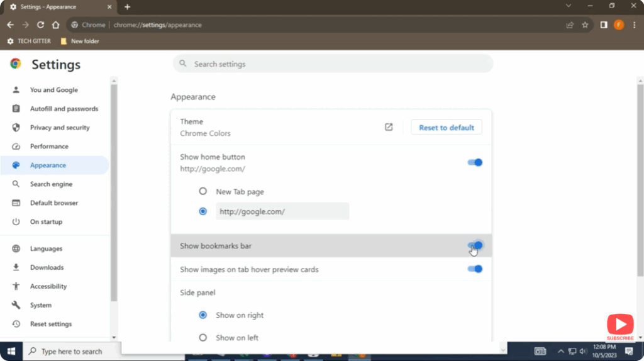This screenshot has height=361, width=644.
Task: Open Downloads settings
Action: tap(55, 267)
